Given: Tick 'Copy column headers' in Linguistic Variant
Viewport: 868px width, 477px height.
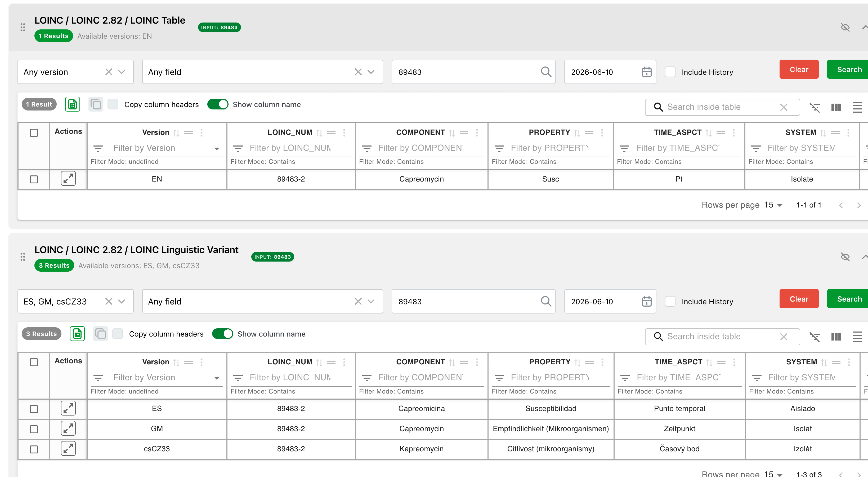Looking at the screenshot, I should coord(118,334).
